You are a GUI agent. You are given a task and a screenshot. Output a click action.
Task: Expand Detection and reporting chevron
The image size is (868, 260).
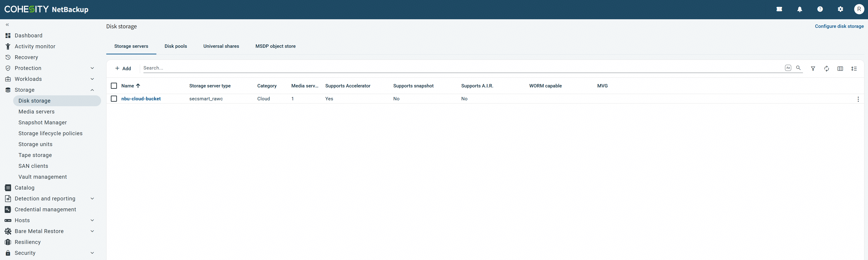pyautogui.click(x=92, y=199)
